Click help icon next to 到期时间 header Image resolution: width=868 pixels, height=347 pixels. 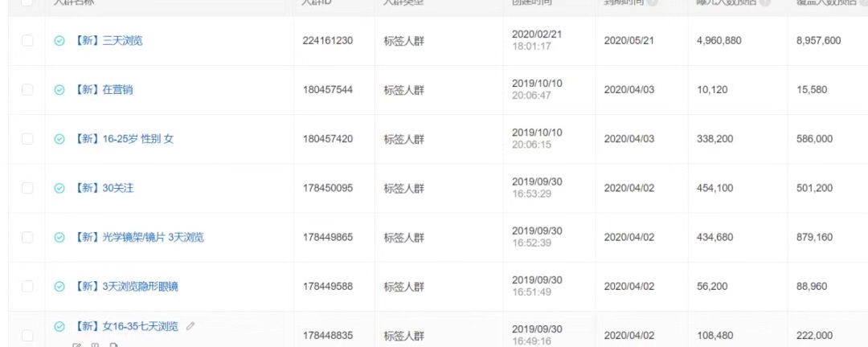(653, 2)
